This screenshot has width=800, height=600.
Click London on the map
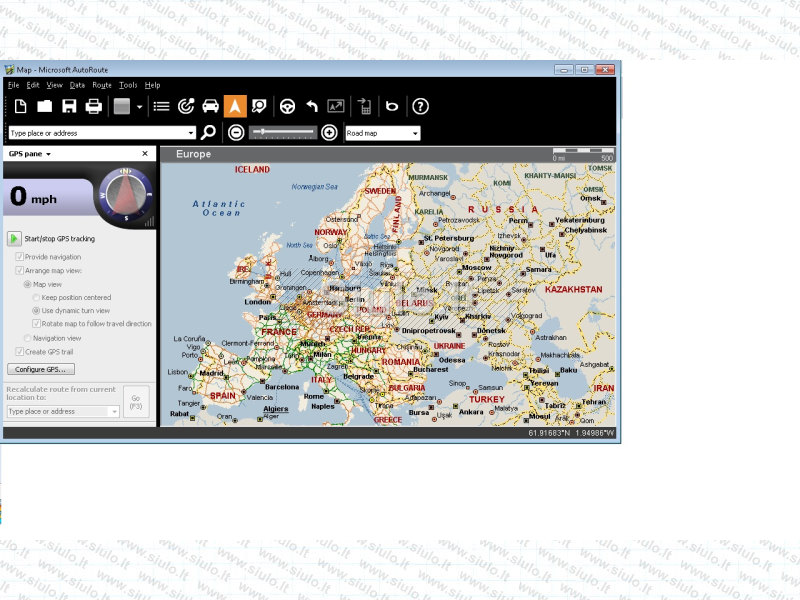[257, 302]
